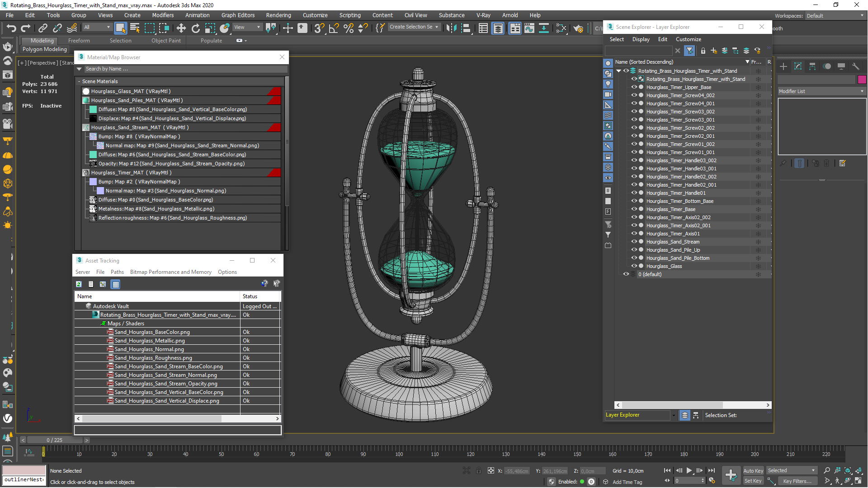Image resolution: width=868 pixels, height=488 pixels.
Task: Click the Go to End frame button
Action: click(711, 470)
